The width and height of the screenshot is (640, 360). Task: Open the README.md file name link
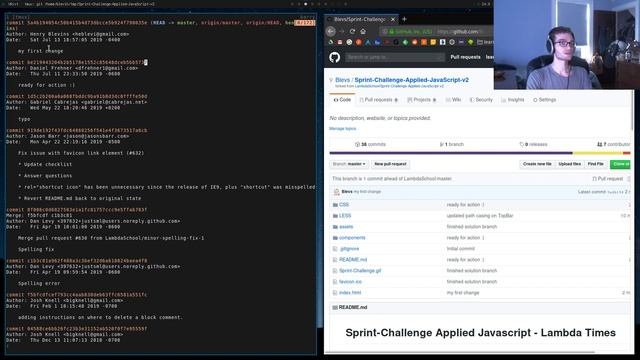(353, 260)
